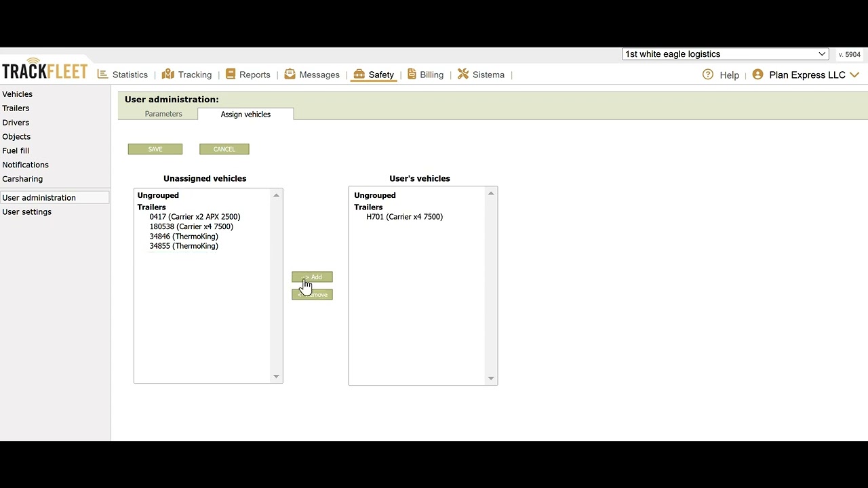Open User settings in sidebar
Image resolution: width=868 pixels, height=488 pixels.
pyautogui.click(x=27, y=212)
